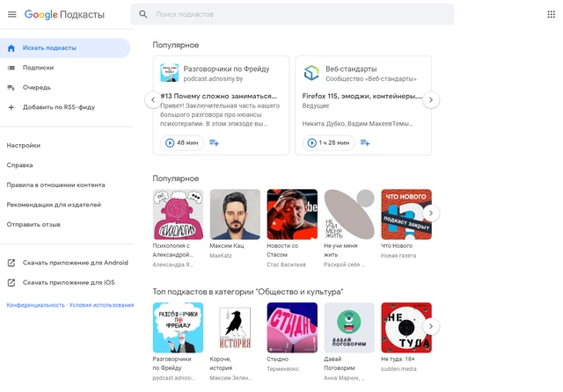Image resolution: width=563 pixels, height=392 pixels.
Task: Open the Максим Кац podcast thumbnail
Action: pos(235,214)
